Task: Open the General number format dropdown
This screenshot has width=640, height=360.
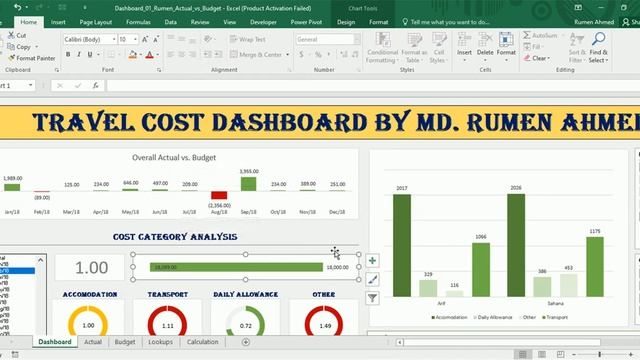Action: click(x=357, y=39)
